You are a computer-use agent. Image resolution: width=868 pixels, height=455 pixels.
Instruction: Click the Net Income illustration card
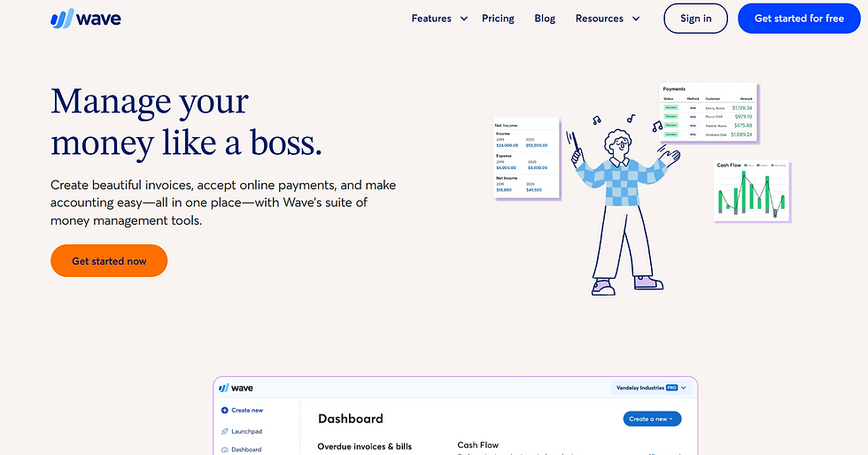(x=526, y=158)
